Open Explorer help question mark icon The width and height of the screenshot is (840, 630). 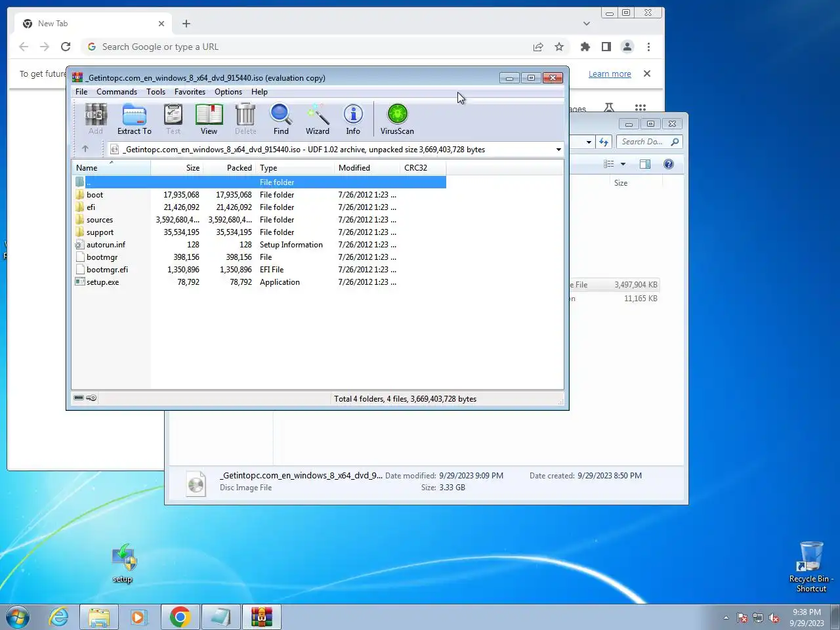click(669, 164)
